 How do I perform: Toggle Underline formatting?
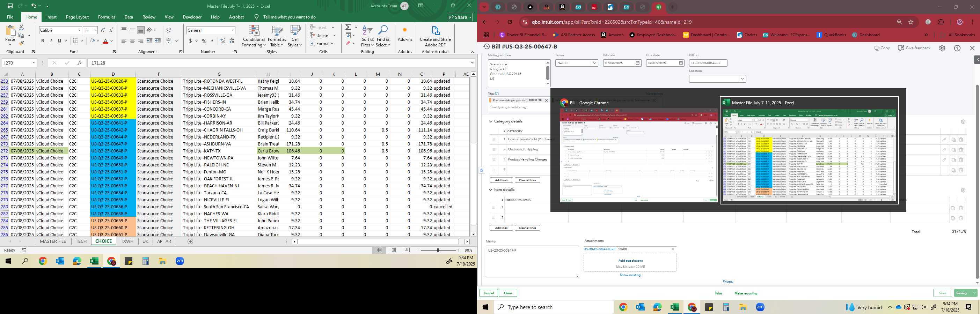pos(59,41)
